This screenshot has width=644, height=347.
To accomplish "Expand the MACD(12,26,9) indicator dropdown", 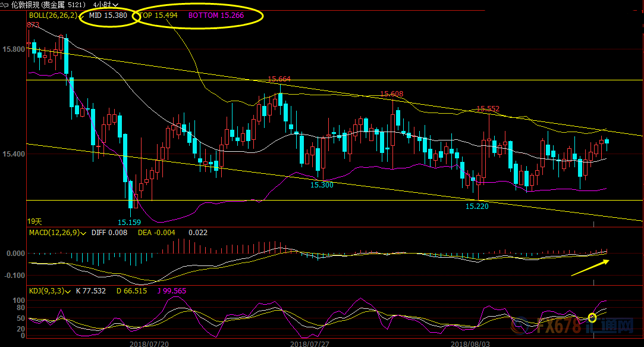I will coord(83,233).
